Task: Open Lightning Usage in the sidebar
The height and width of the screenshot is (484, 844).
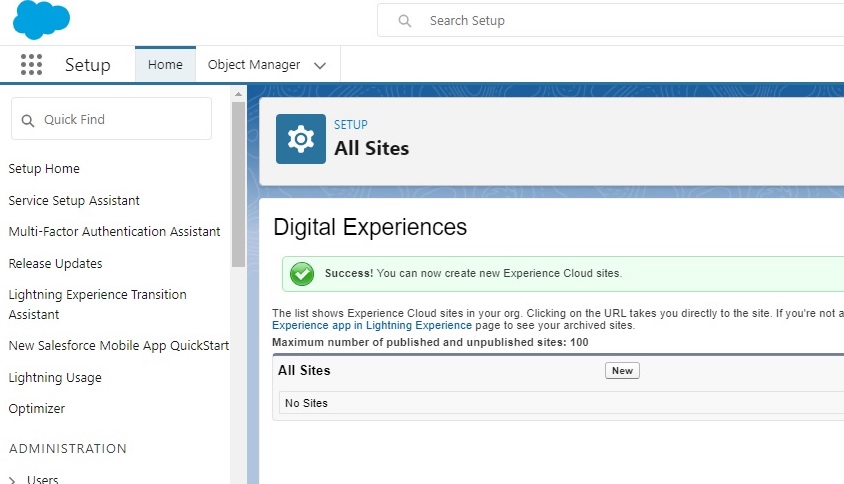Action: 55,377
